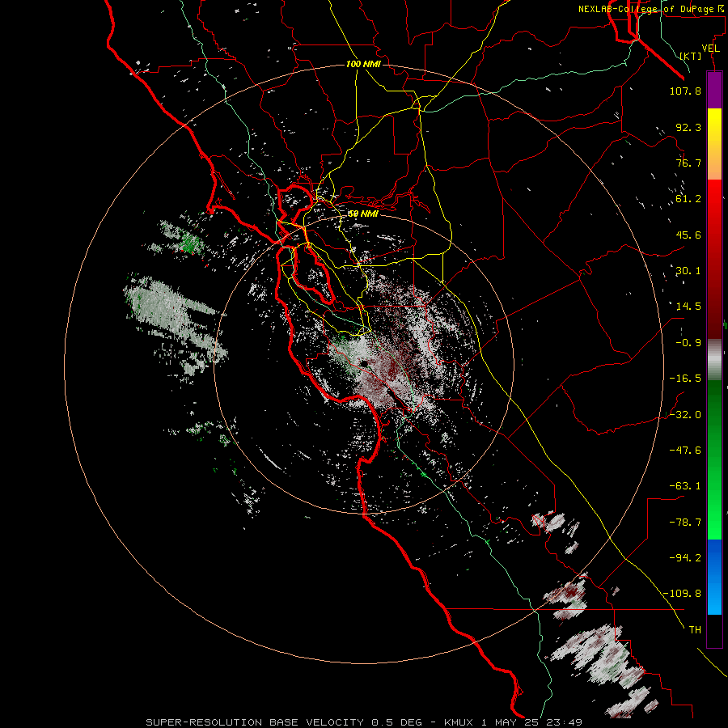728x728 pixels.
Task: Click the NEXLAB-College of DuPage watermark text
Action: pyautogui.click(x=650, y=9)
